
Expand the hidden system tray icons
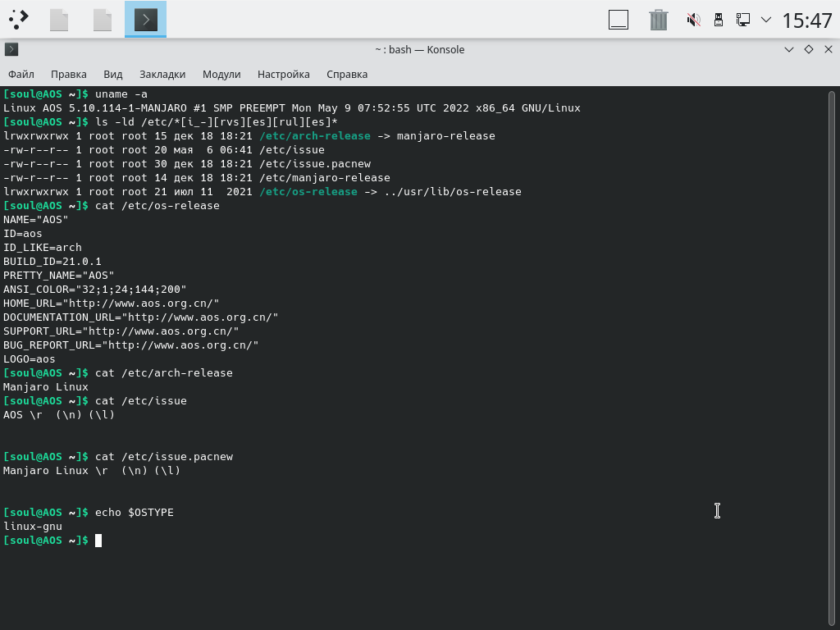pos(766,20)
